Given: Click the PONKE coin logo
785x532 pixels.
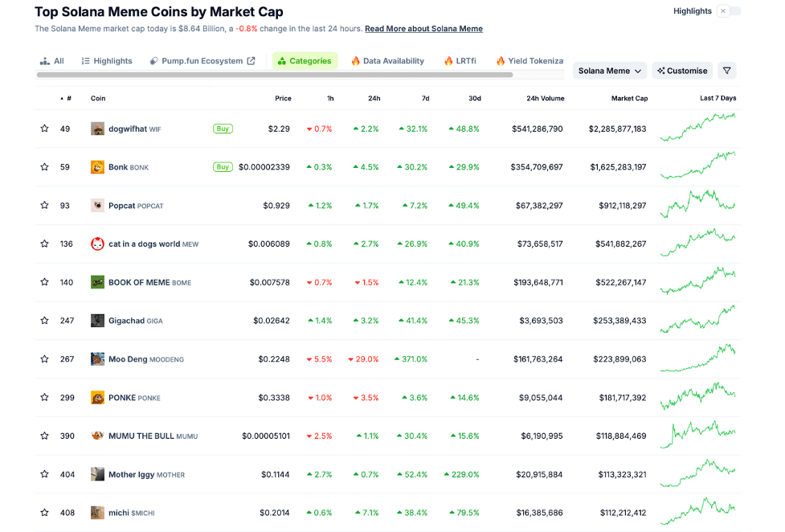Looking at the screenshot, I should (x=97, y=398).
